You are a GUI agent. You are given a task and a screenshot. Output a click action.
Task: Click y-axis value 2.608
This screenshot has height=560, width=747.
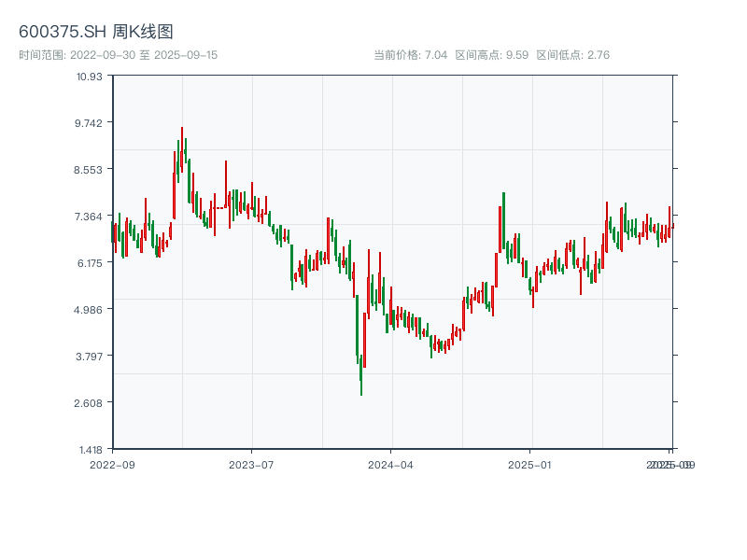click(x=88, y=403)
